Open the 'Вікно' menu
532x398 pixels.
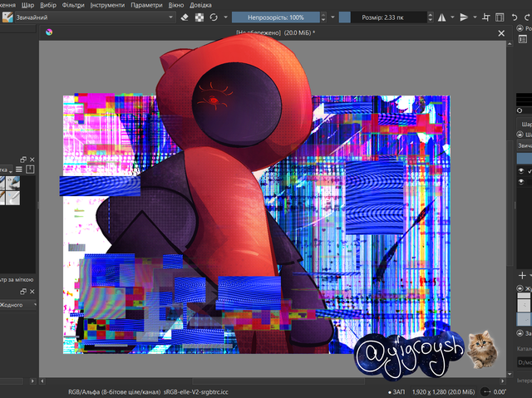click(x=176, y=5)
